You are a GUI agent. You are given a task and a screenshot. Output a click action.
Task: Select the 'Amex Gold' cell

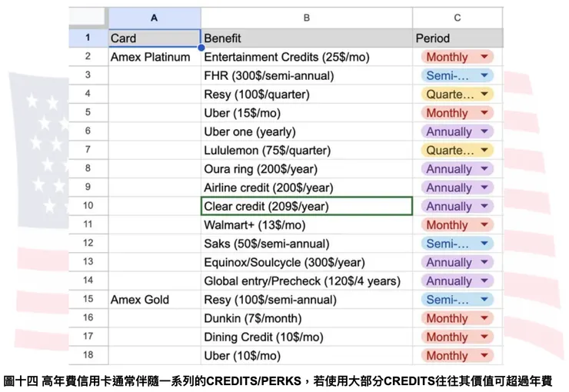coord(155,300)
